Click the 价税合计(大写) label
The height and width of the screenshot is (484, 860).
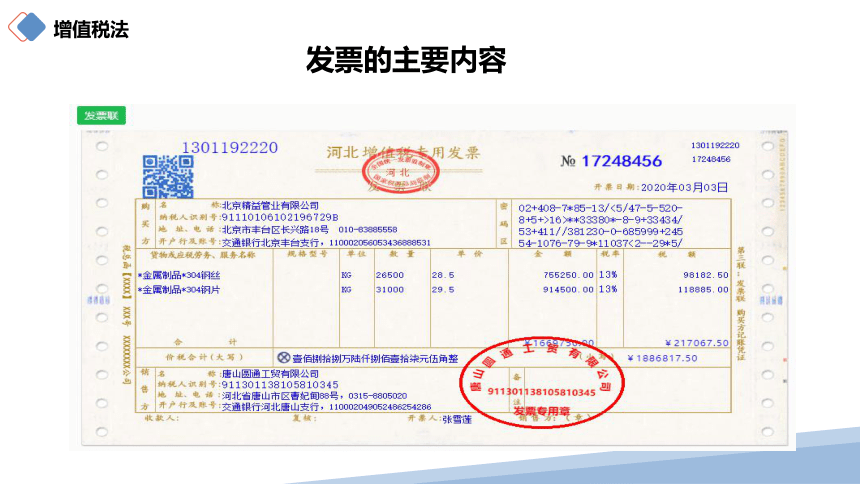pyautogui.click(x=204, y=357)
